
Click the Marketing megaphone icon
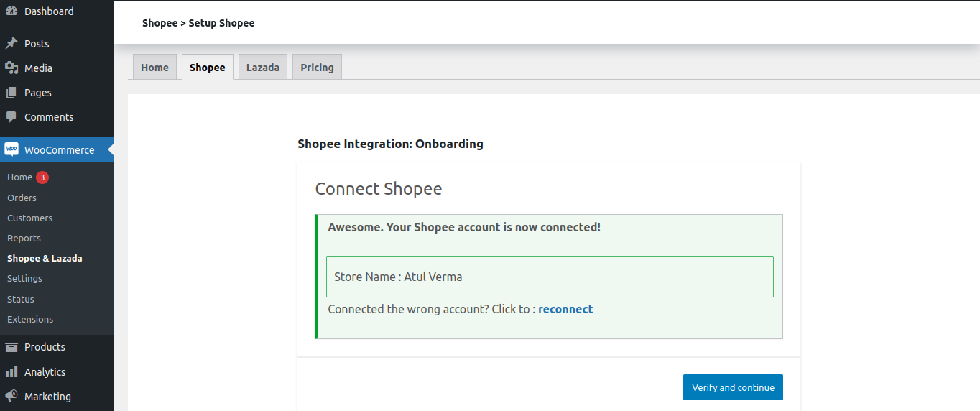11,397
